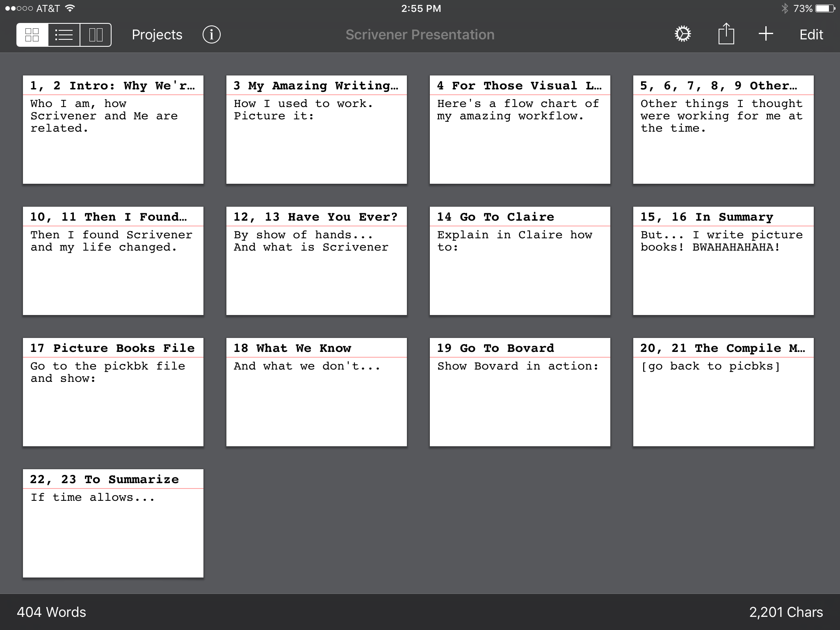Switch to list outline view
Screen dimensions: 840x630
[64, 35]
